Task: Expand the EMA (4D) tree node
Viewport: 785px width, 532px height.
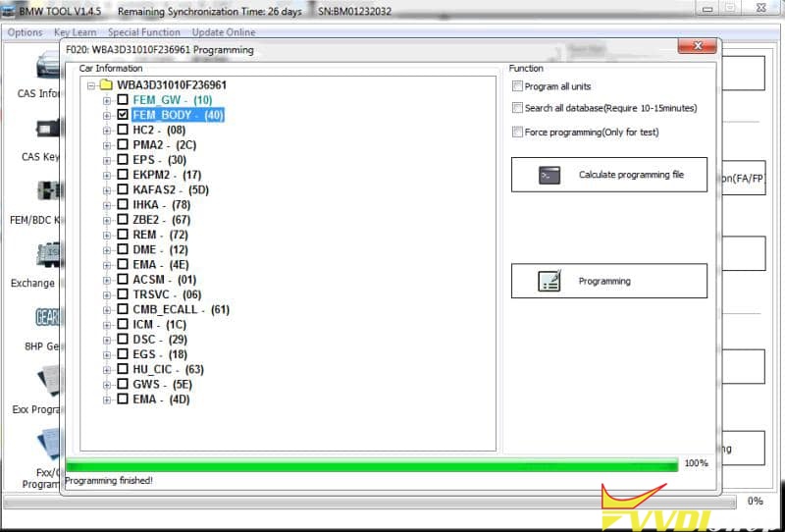Action: 107,399
